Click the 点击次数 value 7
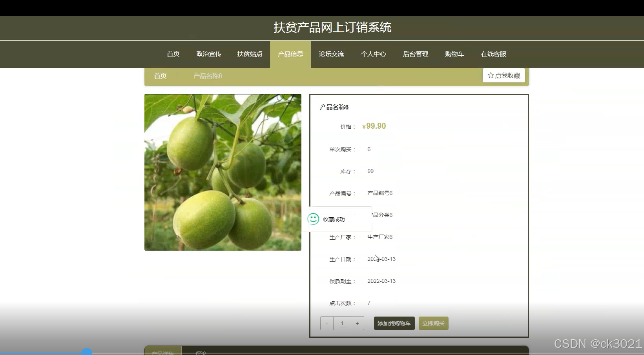The width and height of the screenshot is (644, 355). (369, 303)
